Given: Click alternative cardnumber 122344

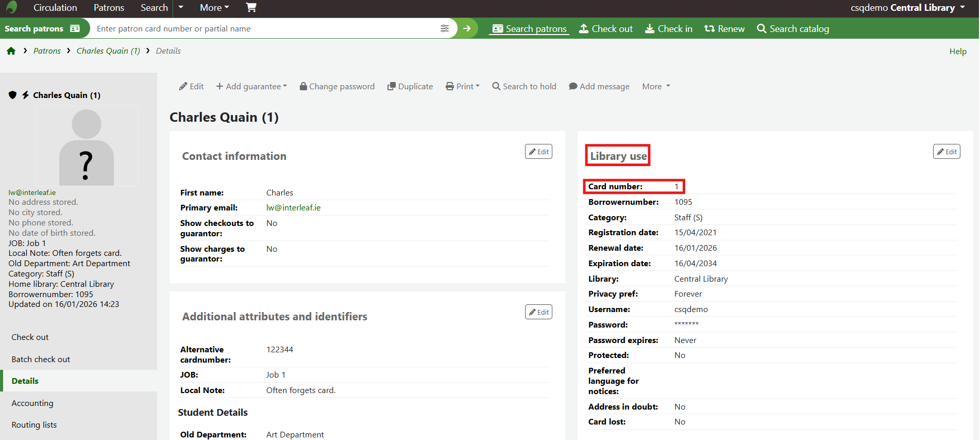Looking at the screenshot, I should tap(280, 350).
